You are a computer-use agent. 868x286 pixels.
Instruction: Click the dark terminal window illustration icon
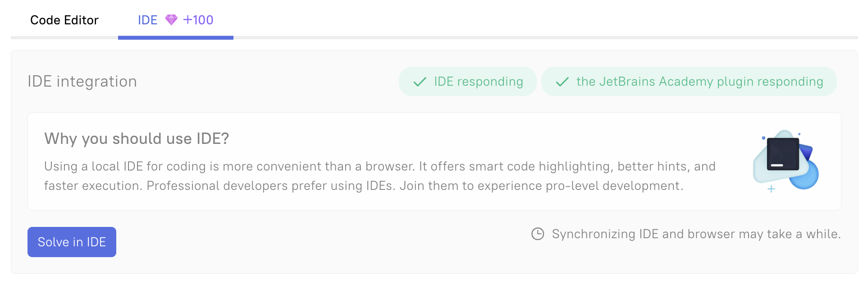click(x=783, y=154)
